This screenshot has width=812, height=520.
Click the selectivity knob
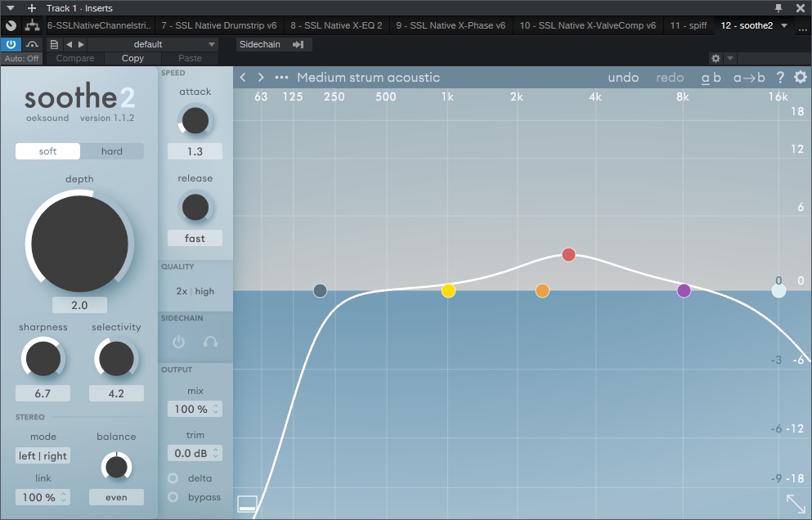tap(116, 358)
